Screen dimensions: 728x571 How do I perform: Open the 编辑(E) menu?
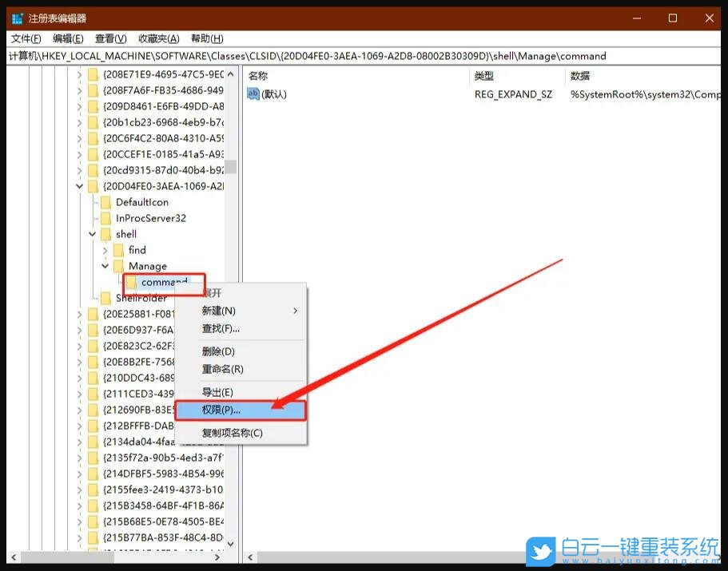[68, 38]
